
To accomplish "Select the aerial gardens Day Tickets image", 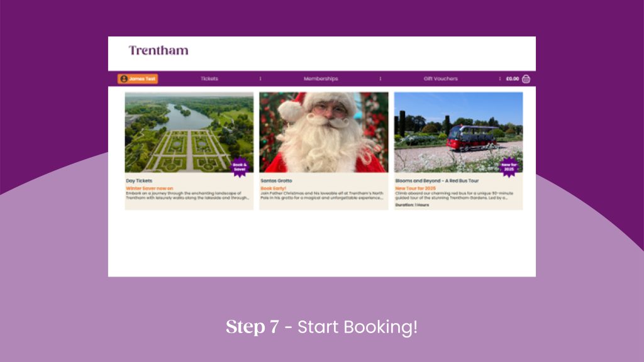I will [x=189, y=132].
